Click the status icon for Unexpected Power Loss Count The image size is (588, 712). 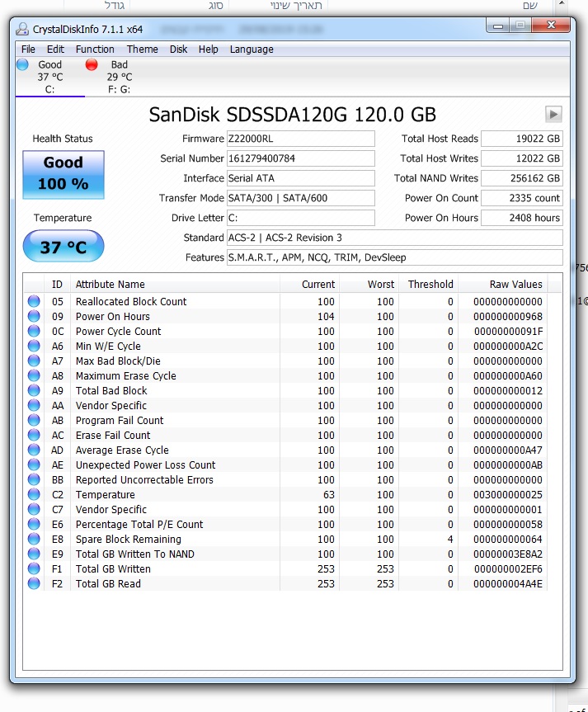[x=34, y=464]
